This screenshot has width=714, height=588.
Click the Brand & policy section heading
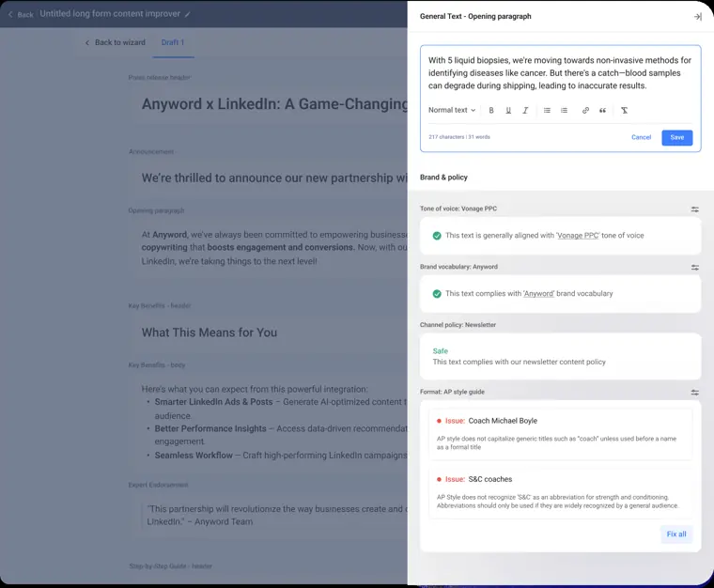pyautogui.click(x=443, y=178)
